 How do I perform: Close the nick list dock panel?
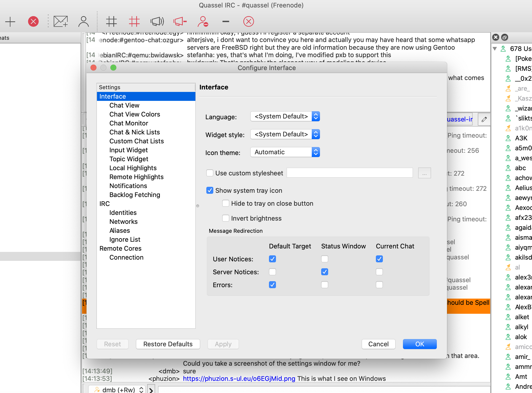tap(496, 37)
